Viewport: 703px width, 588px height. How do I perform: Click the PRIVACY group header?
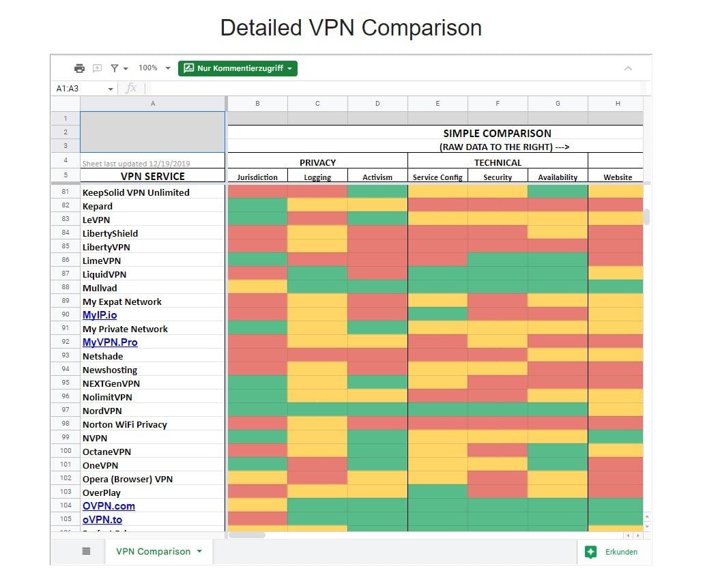coord(317,162)
